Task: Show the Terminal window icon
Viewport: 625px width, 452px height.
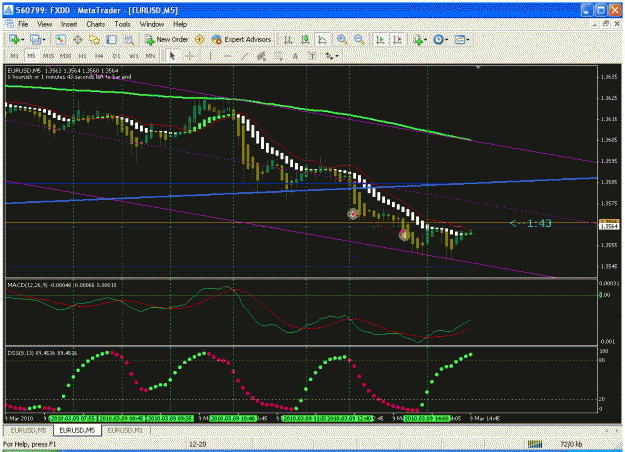Action: pos(112,39)
